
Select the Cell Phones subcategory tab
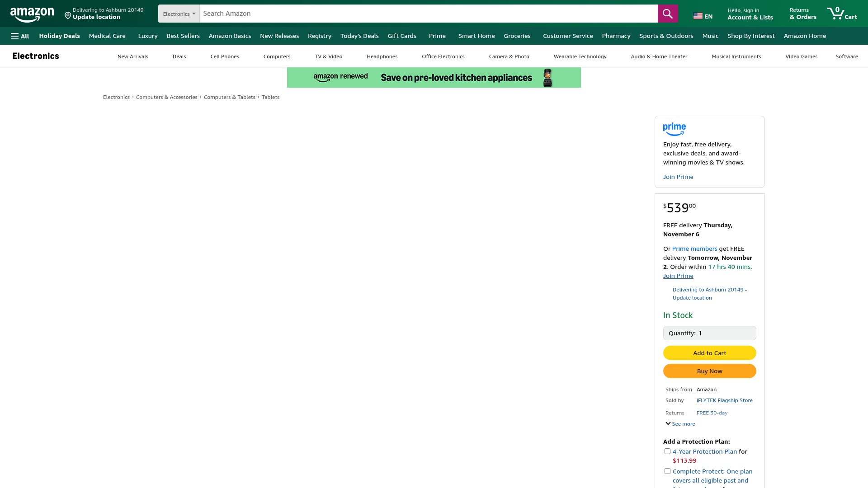225,56
